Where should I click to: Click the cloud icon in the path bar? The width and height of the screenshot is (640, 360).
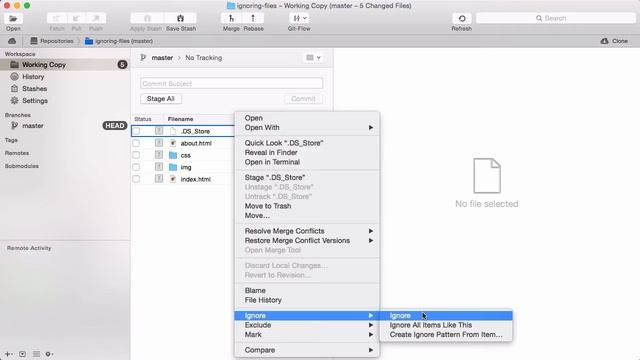pyautogui.click(x=12, y=41)
